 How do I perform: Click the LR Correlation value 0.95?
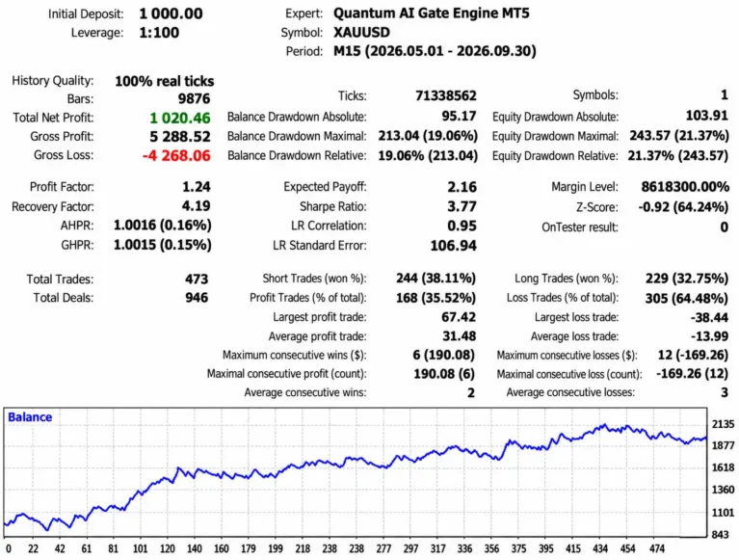pyautogui.click(x=462, y=226)
